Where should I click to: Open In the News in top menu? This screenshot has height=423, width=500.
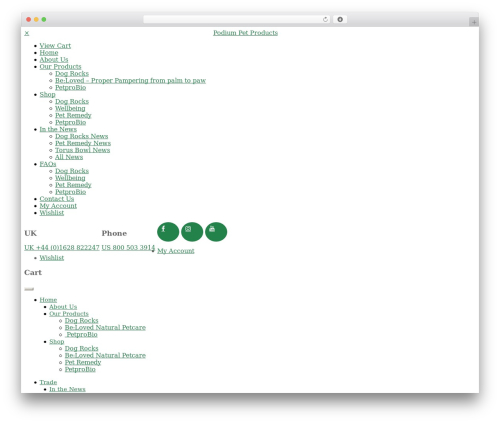(x=58, y=129)
